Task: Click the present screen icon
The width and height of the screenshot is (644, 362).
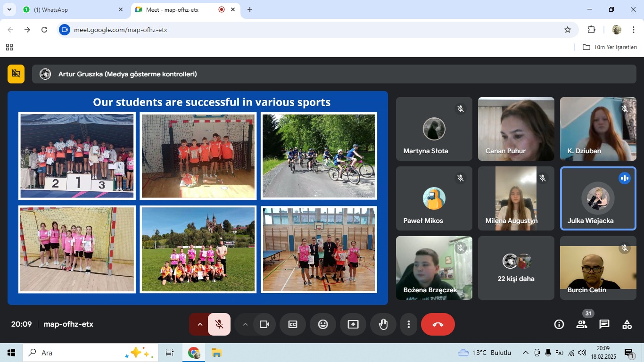Action: [353, 324]
